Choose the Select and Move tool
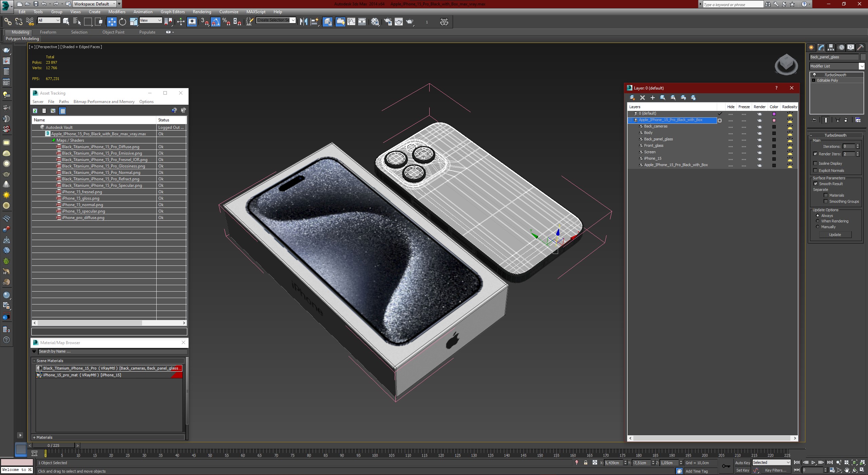The image size is (868, 475). click(112, 22)
